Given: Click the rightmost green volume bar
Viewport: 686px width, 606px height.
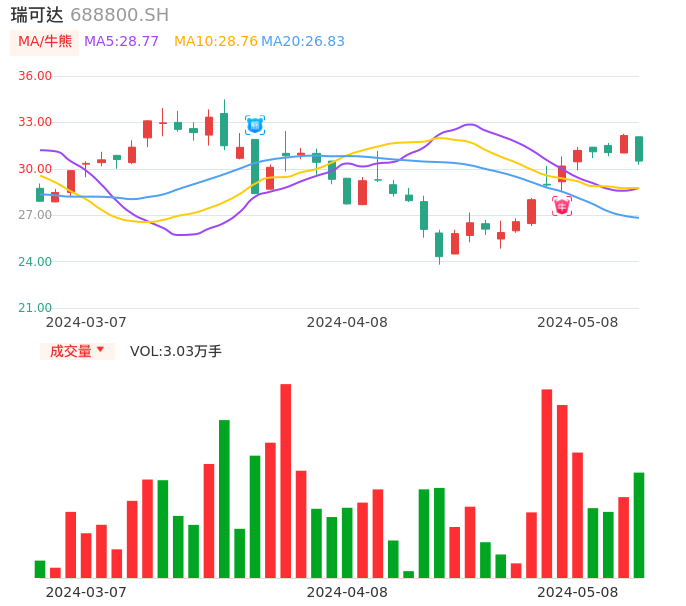Looking at the screenshot, I should [639, 525].
